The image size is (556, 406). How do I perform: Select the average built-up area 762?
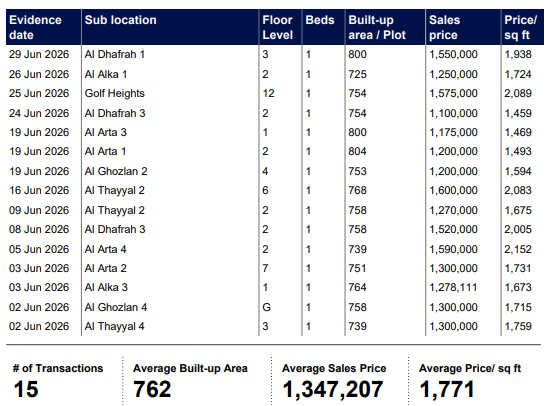point(152,389)
